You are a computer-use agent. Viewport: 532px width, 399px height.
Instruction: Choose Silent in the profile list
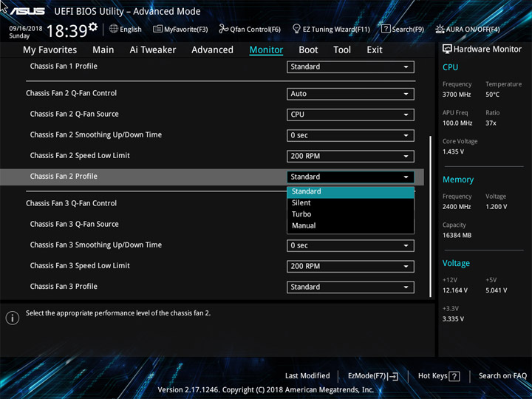coord(350,203)
